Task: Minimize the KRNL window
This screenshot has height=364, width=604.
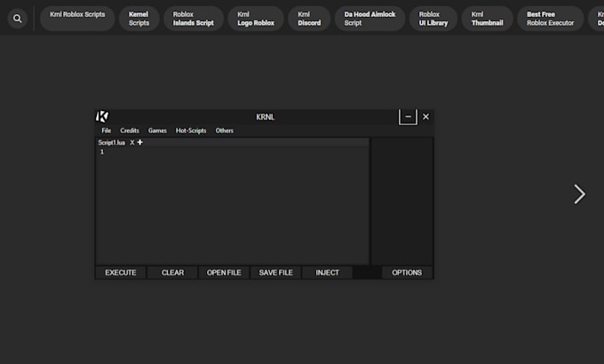Action: [408, 116]
